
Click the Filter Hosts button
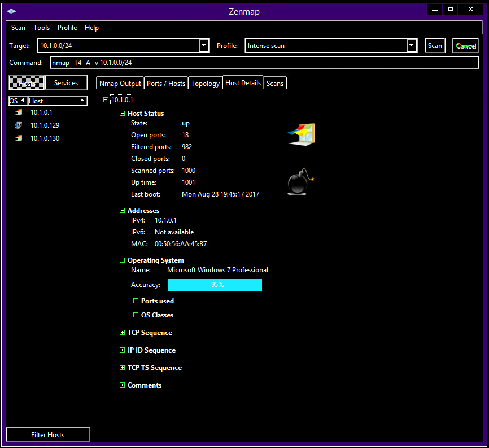point(48,434)
